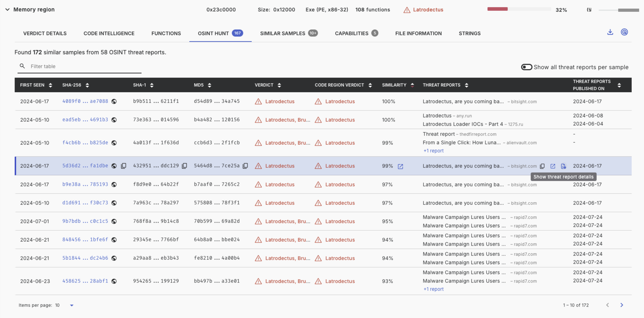Screen dimensions: 644x318
Task: Open Items per page dropdown
Action: 72,305
